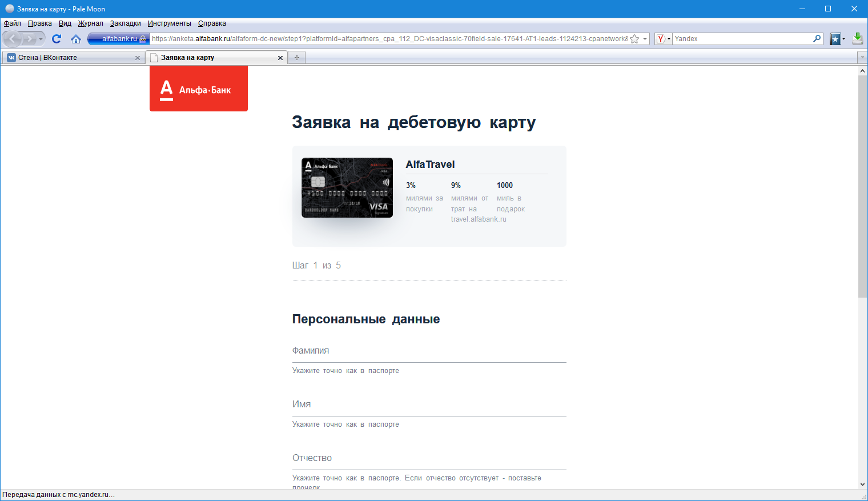Open the bookmarks toolbar button

pos(835,39)
